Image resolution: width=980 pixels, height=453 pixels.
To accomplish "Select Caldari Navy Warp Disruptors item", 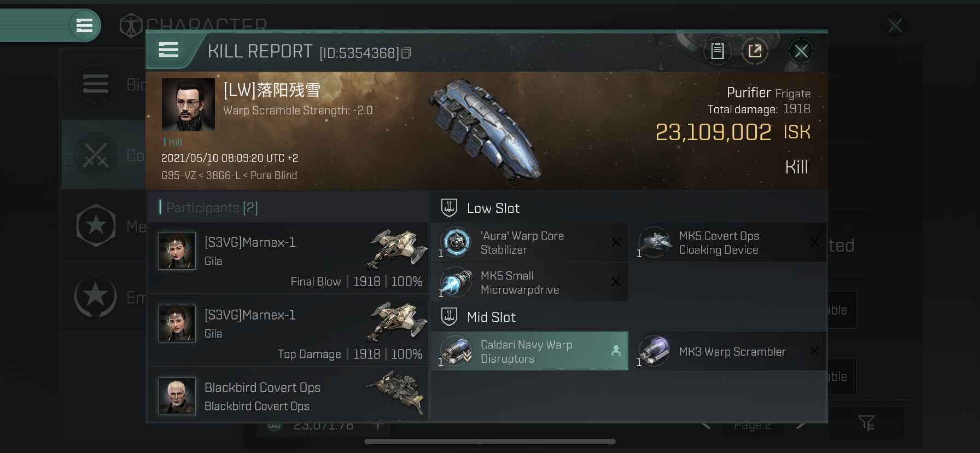I will point(529,351).
